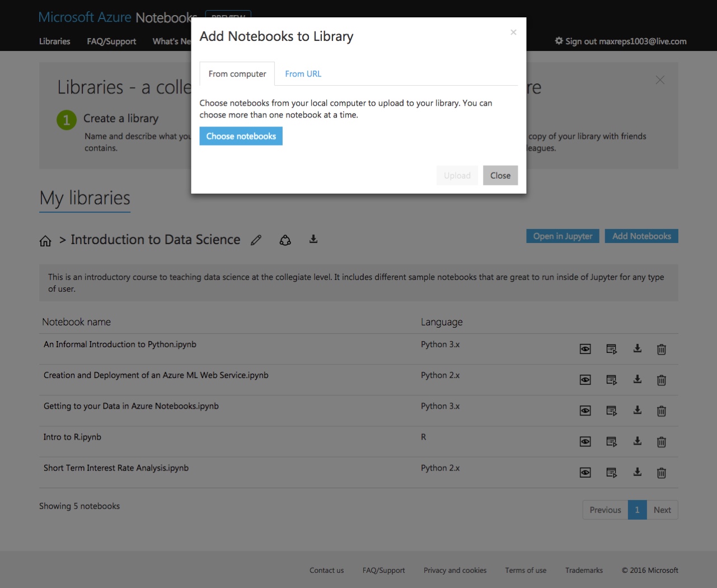Run the Intro to R.ipynb notebook
The image size is (717, 588).
tap(611, 442)
